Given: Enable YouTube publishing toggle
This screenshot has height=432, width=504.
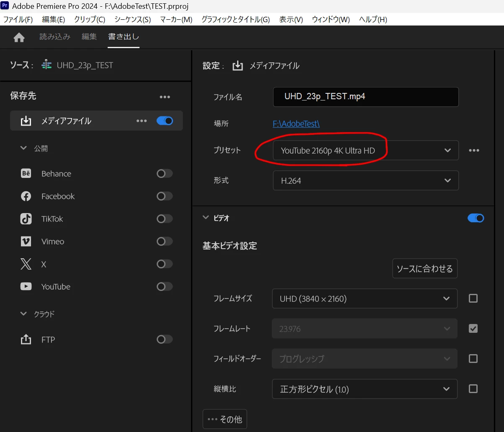Looking at the screenshot, I should coord(165,286).
